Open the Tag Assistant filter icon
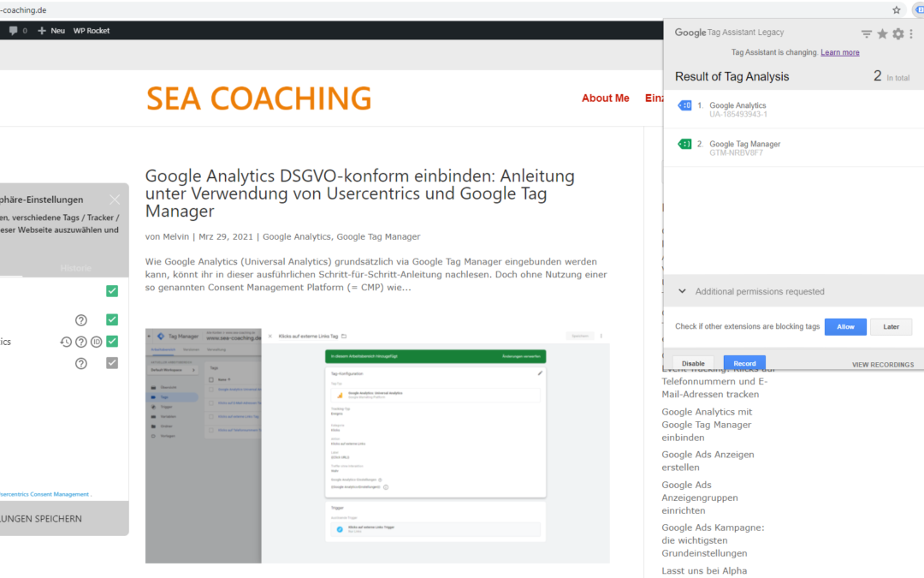 click(x=867, y=34)
